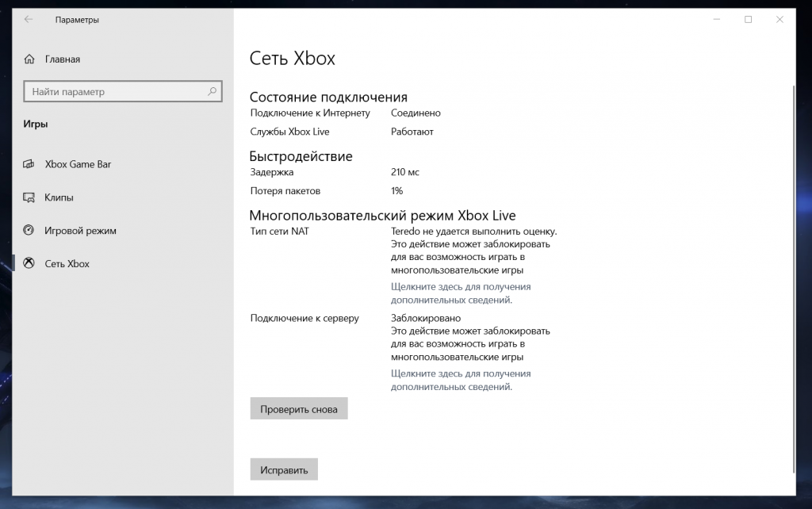This screenshot has width=812, height=509.
Task: Click the 210 мс latency value
Action: coord(405,172)
